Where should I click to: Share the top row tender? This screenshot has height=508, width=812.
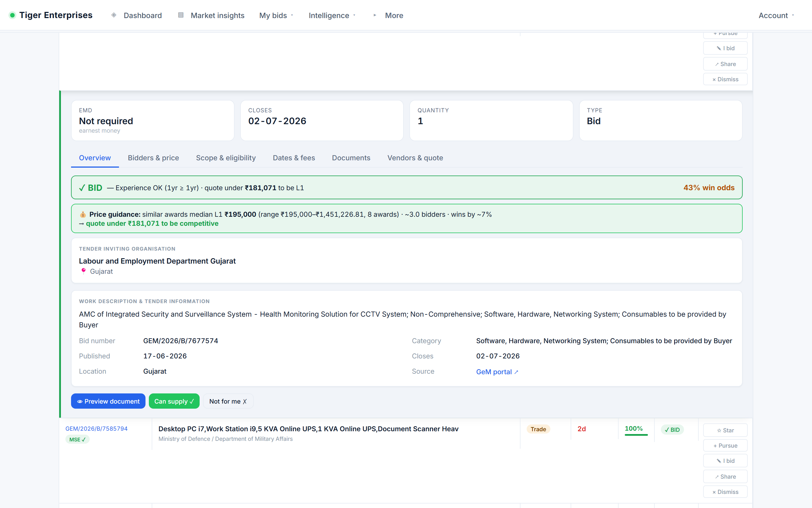[x=725, y=64]
